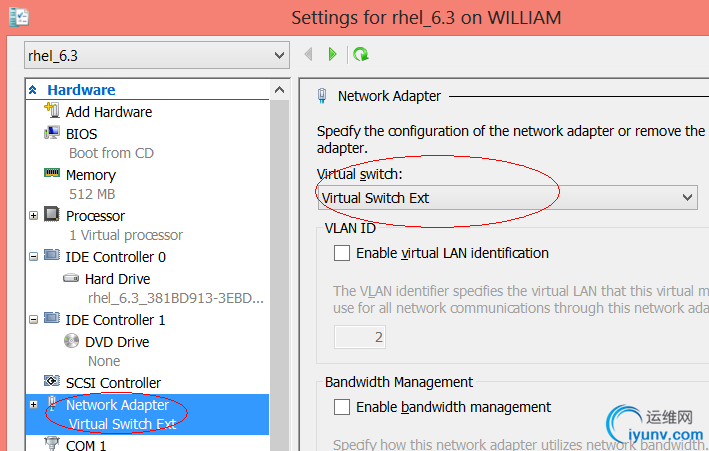Select the DVD Drive disc icon
Screen dimensions: 709x451
coord(71,341)
